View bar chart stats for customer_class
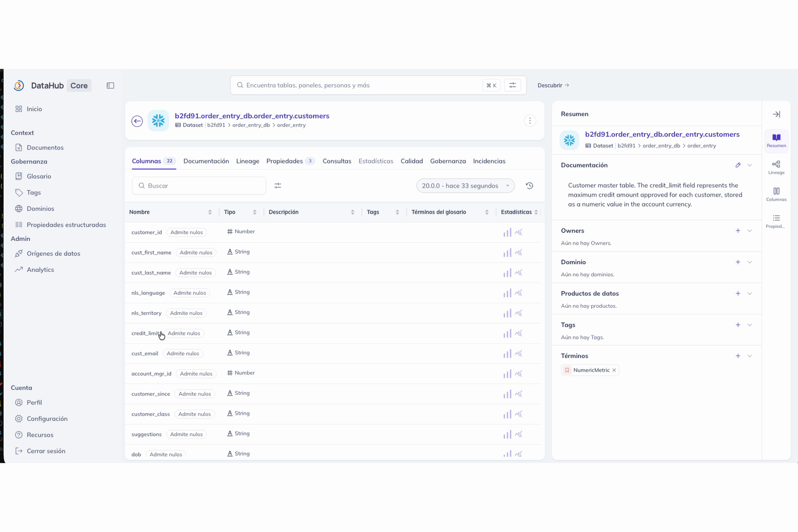 [x=507, y=414]
